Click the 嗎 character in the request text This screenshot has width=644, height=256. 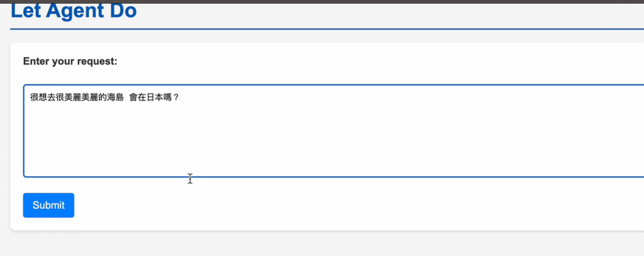168,97
